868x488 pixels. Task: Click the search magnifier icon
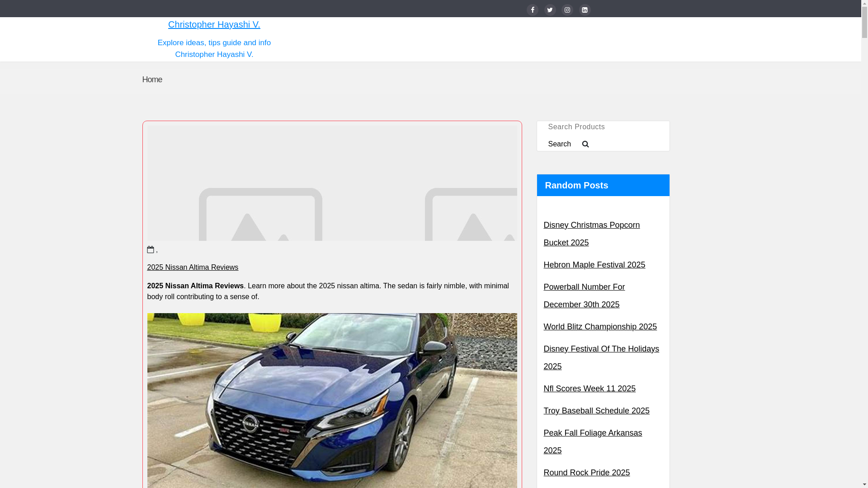tap(585, 144)
